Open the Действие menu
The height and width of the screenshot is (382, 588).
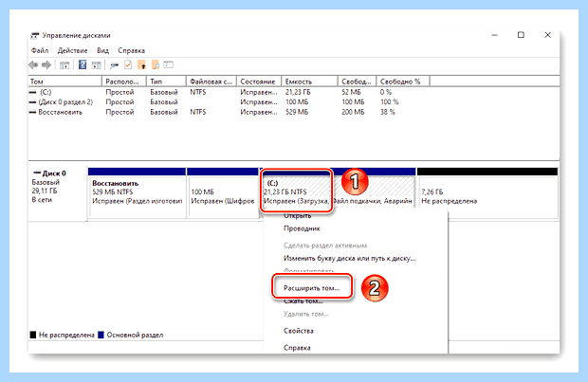(x=72, y=50)
